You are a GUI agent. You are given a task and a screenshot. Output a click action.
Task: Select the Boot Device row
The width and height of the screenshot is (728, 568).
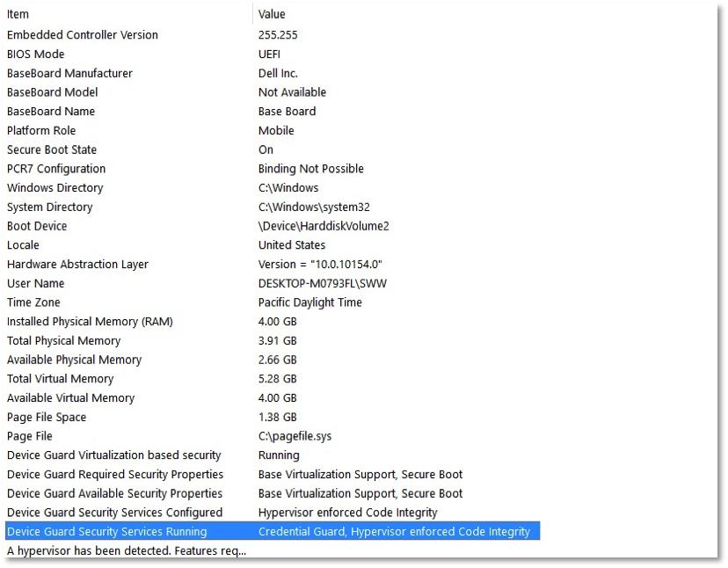(x=37, y=226)
